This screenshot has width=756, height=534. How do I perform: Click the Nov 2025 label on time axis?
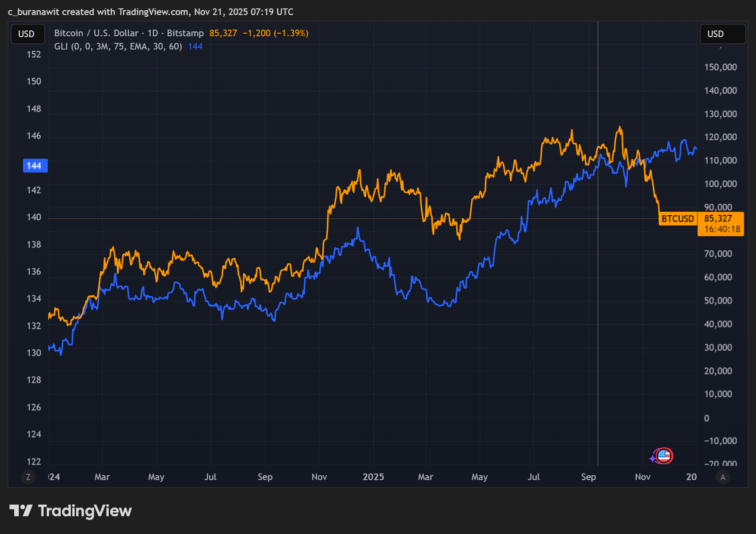[x=642, y=477]
